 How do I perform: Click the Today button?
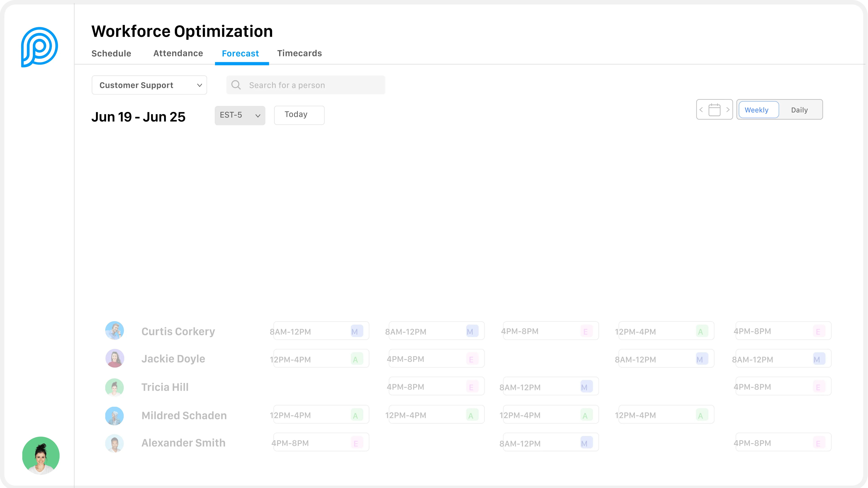click(x=299, y=115)
